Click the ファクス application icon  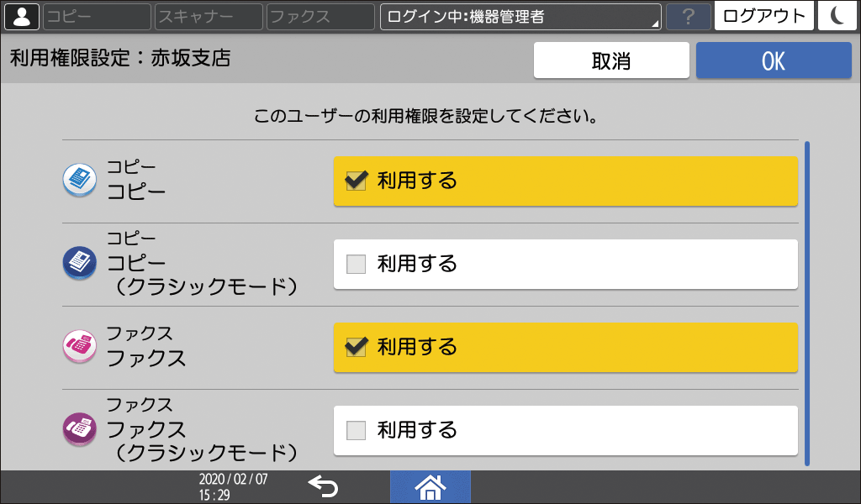pyautogui.click(x=79, y=345)
